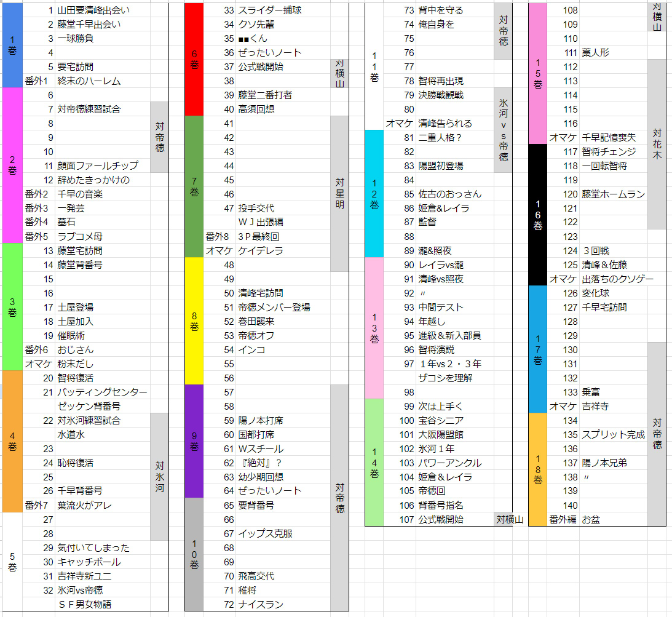
Task: Select the cell 'イップス克服'
Action: 283,534
